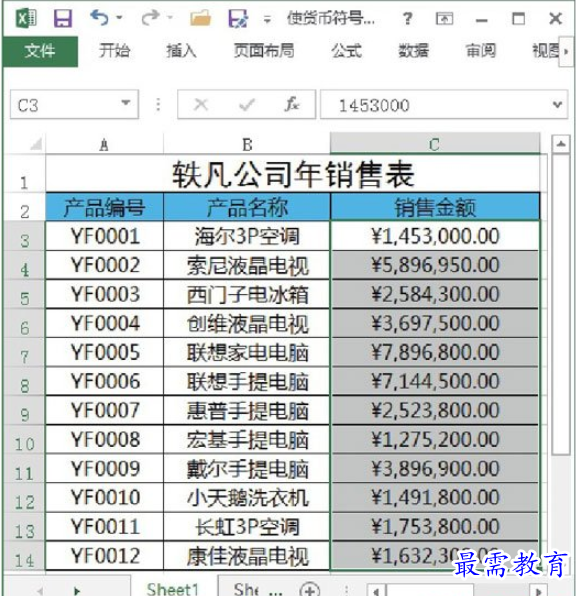The height and width of the screenshot is (596, 576).
Task: Select cell YF0012
Action: [104, 556]
